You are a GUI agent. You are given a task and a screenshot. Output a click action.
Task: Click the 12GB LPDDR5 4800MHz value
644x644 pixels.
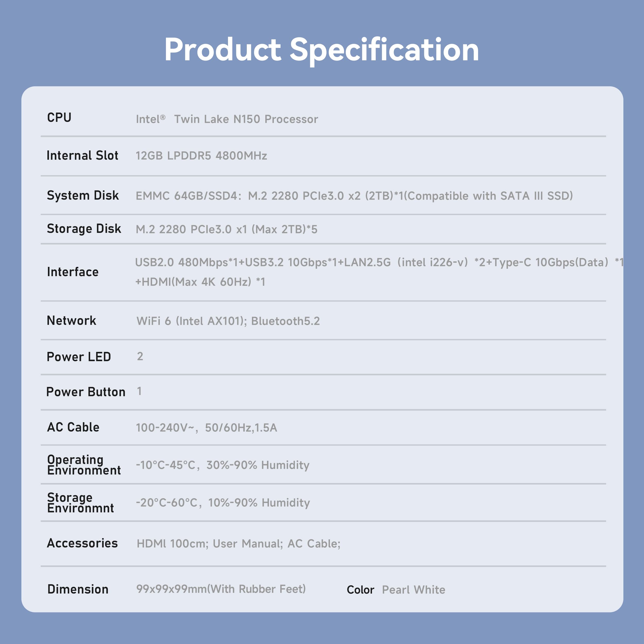(x=201, y=156)
